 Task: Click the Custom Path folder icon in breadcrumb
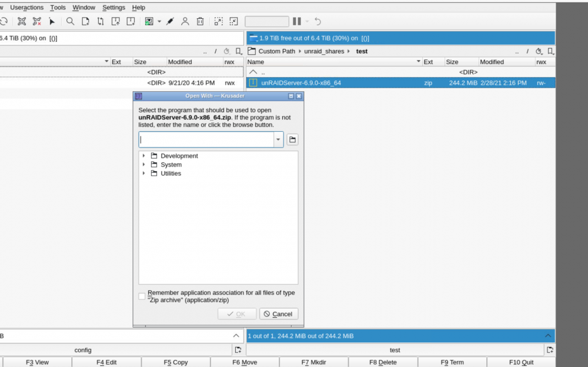pos(252,51)
